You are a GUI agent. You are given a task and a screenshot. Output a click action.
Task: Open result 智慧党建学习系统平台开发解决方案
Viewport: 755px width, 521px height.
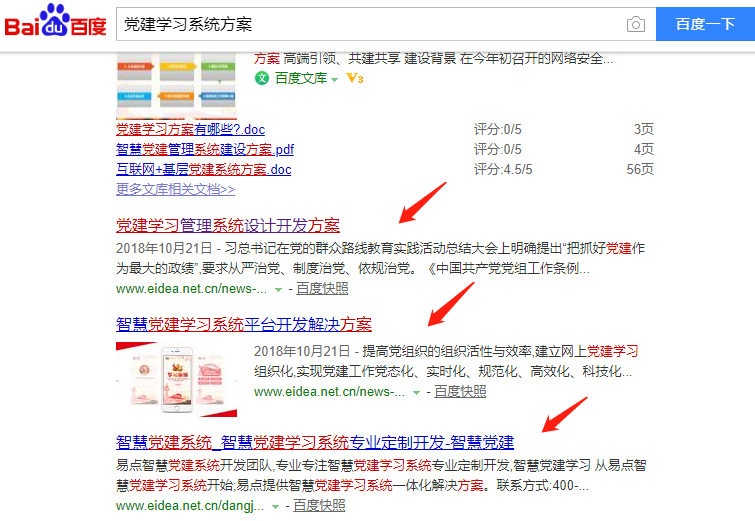pyautogui.click(x=244, y=325)
